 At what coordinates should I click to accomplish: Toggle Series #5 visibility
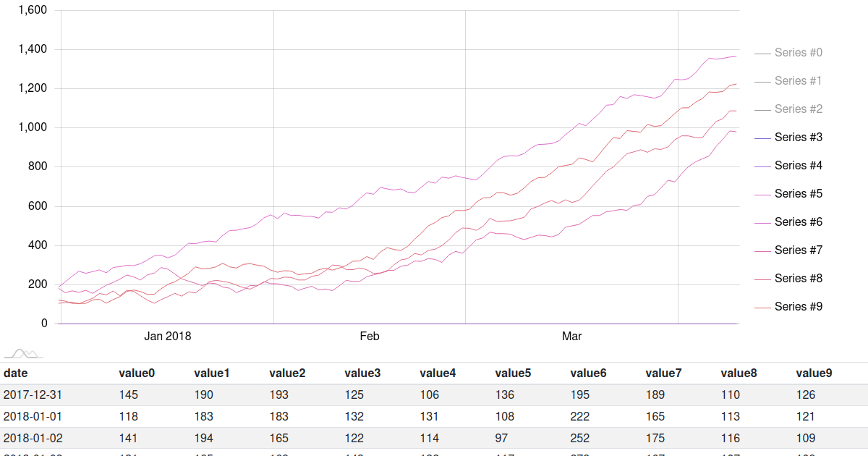(796, 193)
